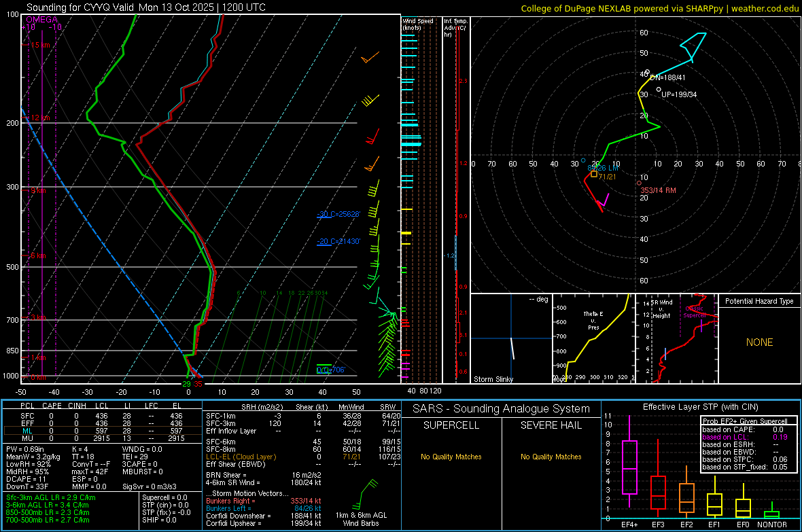Click the SHIP = 0.0 index

[159, 520]
